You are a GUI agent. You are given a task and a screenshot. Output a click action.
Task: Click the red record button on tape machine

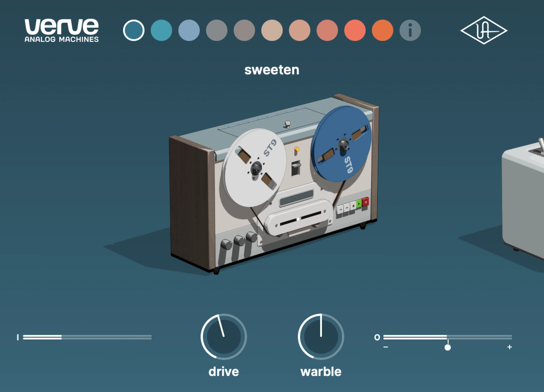click(x=365, y=202)
